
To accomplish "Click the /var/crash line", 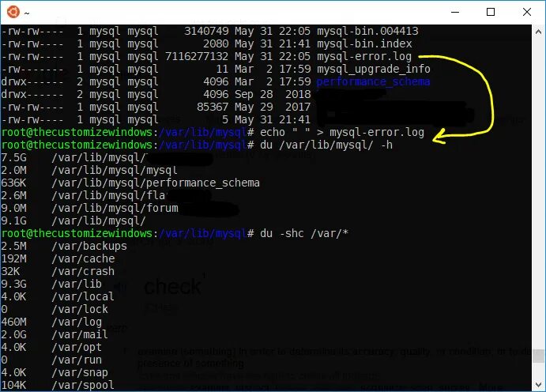I will pyautogui.click(x=83, y=271).
